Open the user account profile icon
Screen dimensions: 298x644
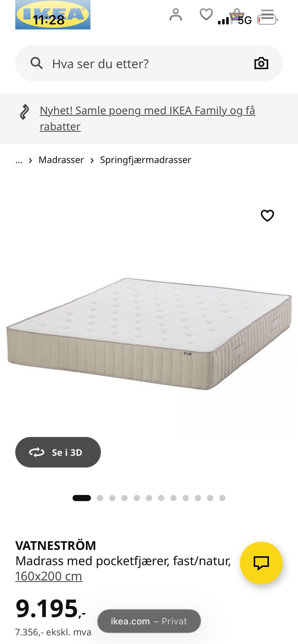[176, 15]
